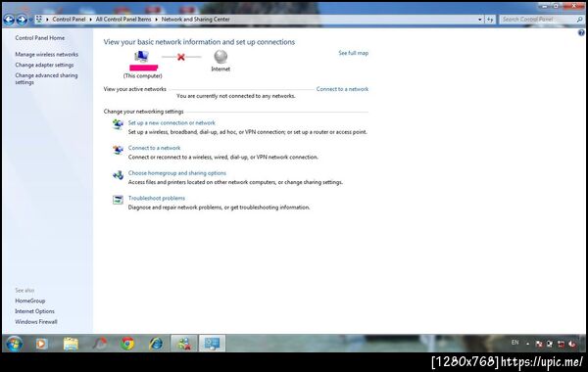This screenshot has height=372, width=588.
Task: Open help via the blue question mark
Action: tap(581, 33)
